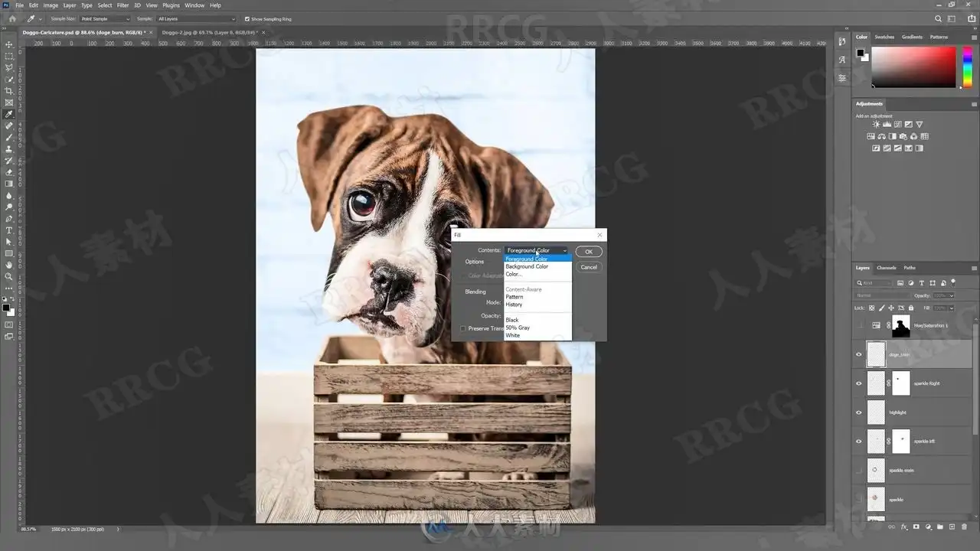
Task: Hide the doge_burn layer
Action: point(859,354)
